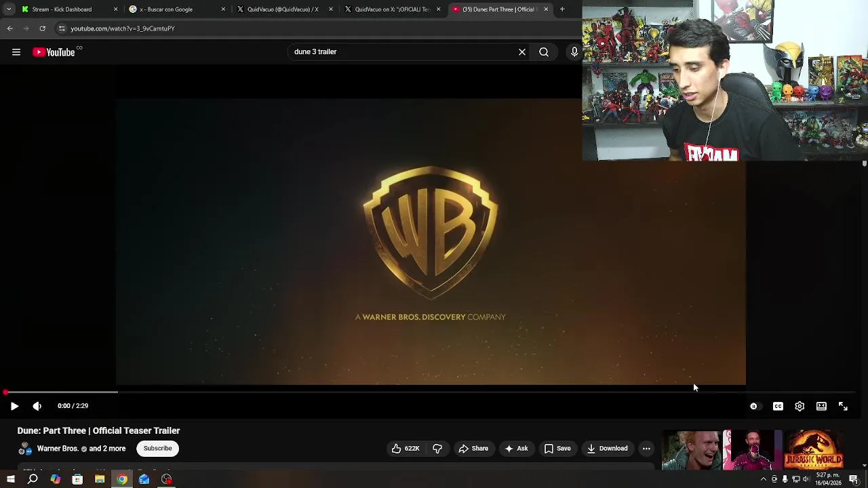
Task: Select the Dune: Part Three YouTube tab
Action: click(x=499, y=9)
